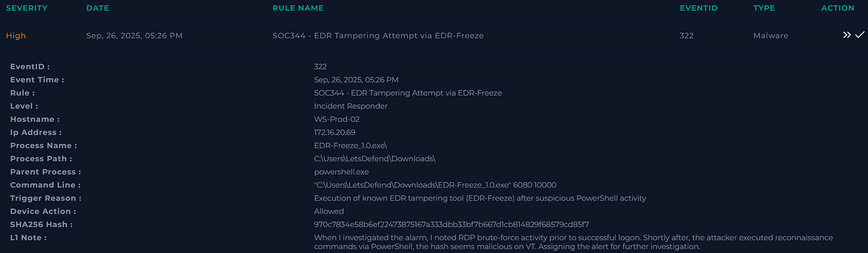Image resolution: width=868 pixels, height=253 pixels.
Task: Select the hostname WS-Prod-02
Action: click(x=337, y=119)
